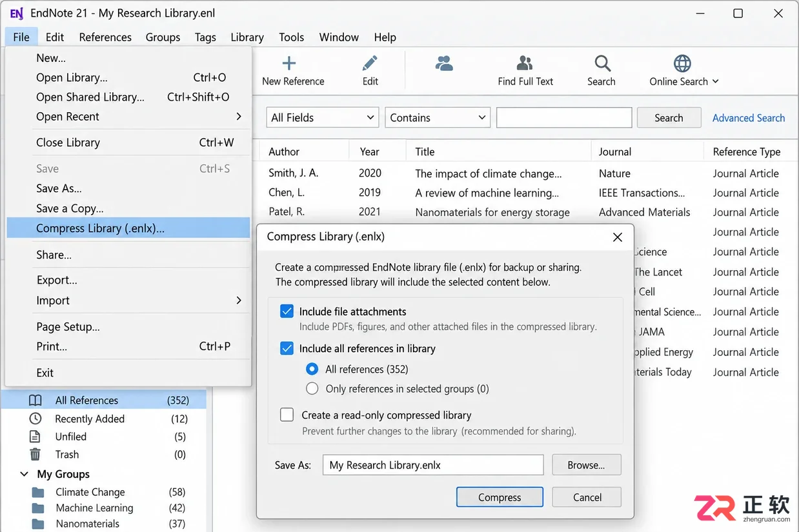Image resolution: width=799 pixels, height=532 pixels.
Task: Click the Search magnifier toolbar icon
Action: [602, 63]
